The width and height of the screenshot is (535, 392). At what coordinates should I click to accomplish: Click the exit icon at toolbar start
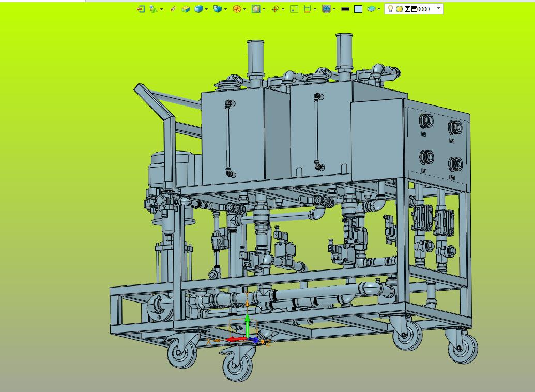point(141,9)
